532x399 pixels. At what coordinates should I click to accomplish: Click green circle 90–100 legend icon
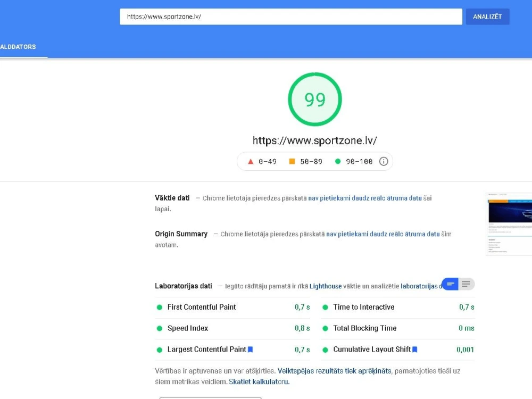(338, 162)
